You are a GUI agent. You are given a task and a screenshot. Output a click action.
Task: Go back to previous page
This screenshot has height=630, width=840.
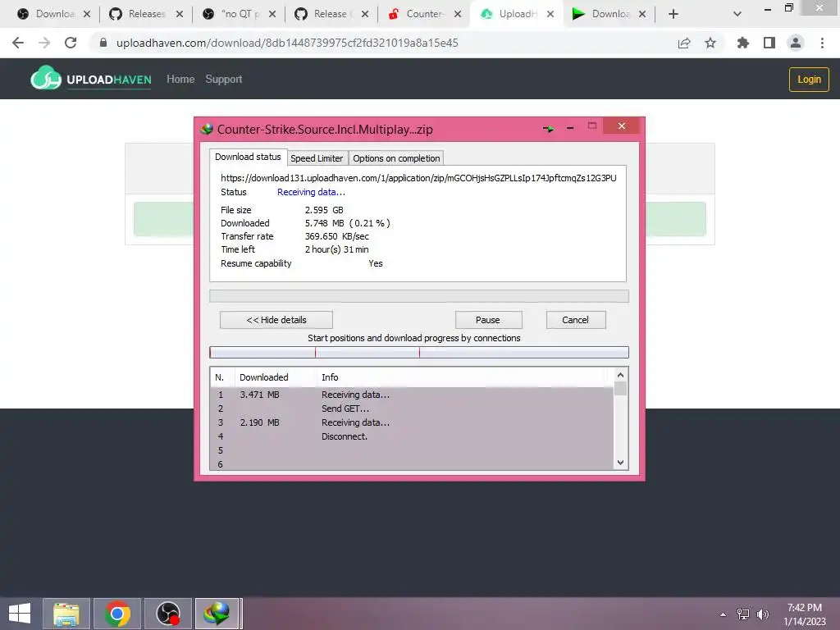coord(18,43)
